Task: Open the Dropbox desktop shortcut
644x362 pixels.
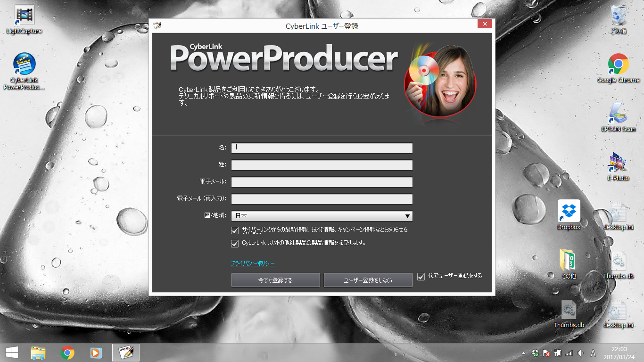Action: [569, 215]
